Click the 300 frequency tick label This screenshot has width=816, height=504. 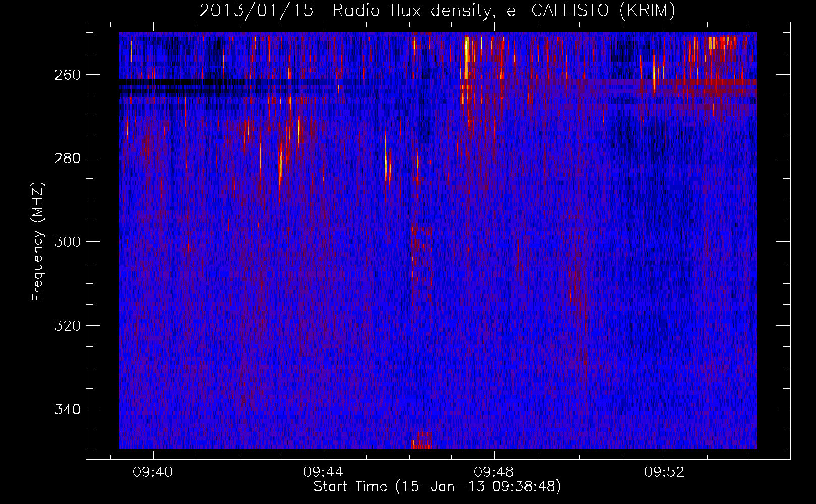click(67, 242)
